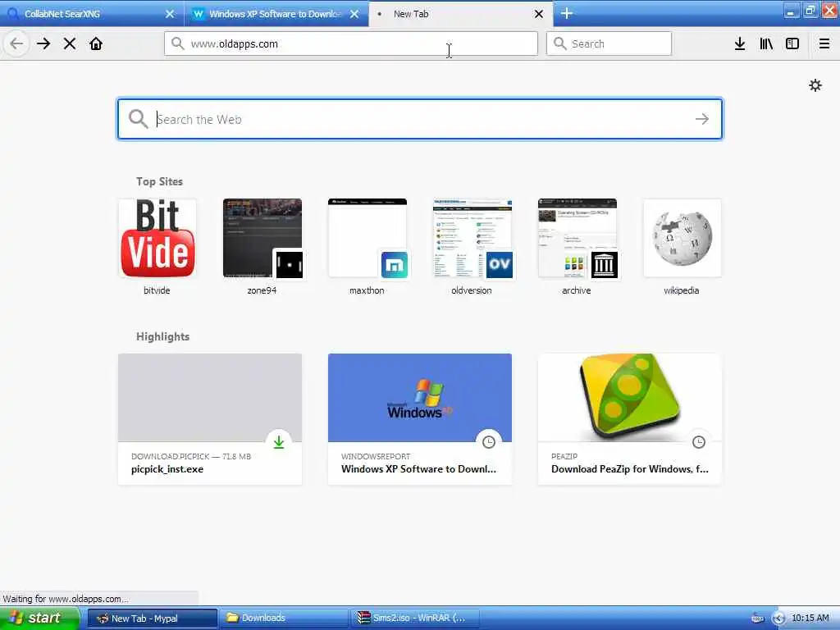Open New Tab page settings gear
Screen dimensions: 840x630
[815, 85]
